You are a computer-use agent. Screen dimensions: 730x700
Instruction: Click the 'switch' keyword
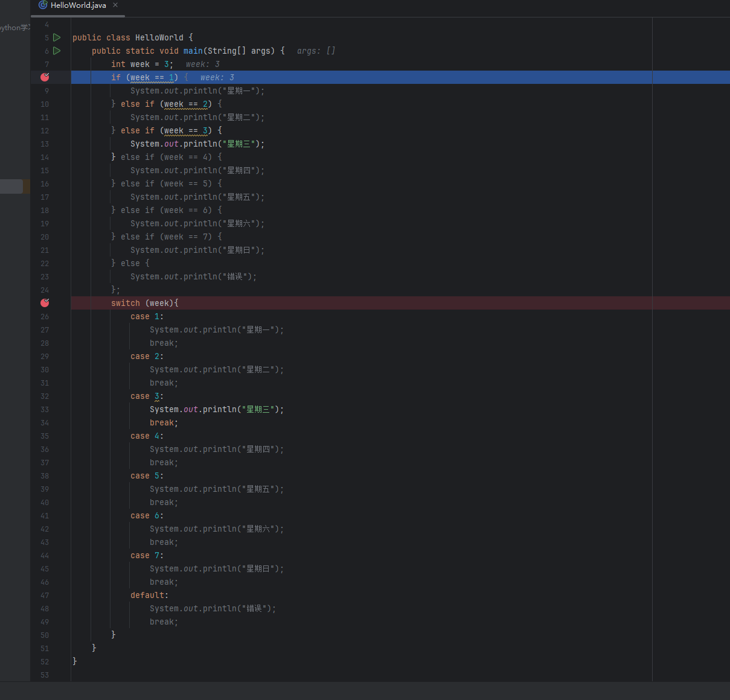(125, 304)
